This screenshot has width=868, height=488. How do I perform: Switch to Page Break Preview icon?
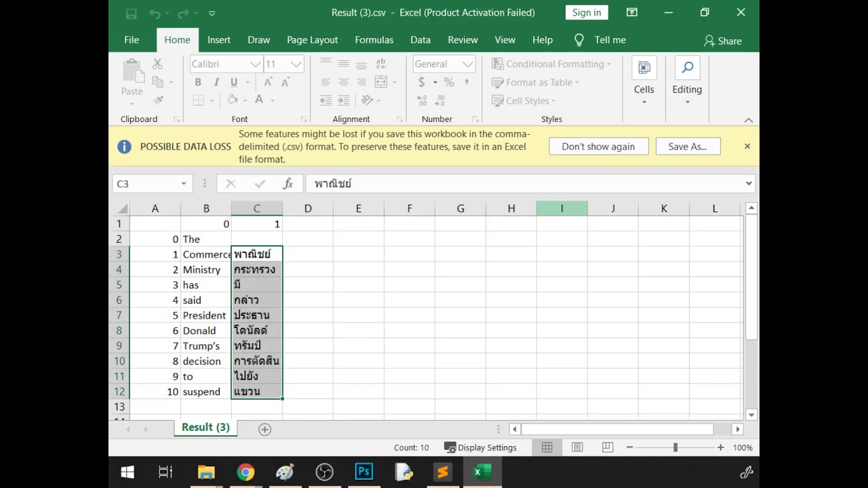(608, 447)
